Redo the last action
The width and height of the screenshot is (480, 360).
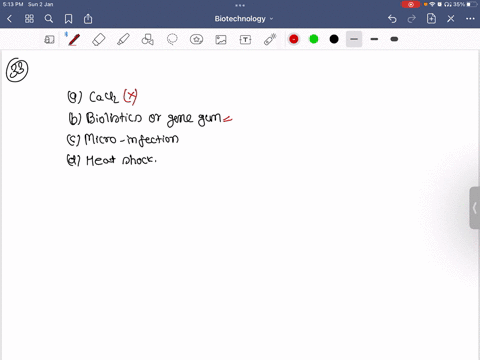click(412, 19)
